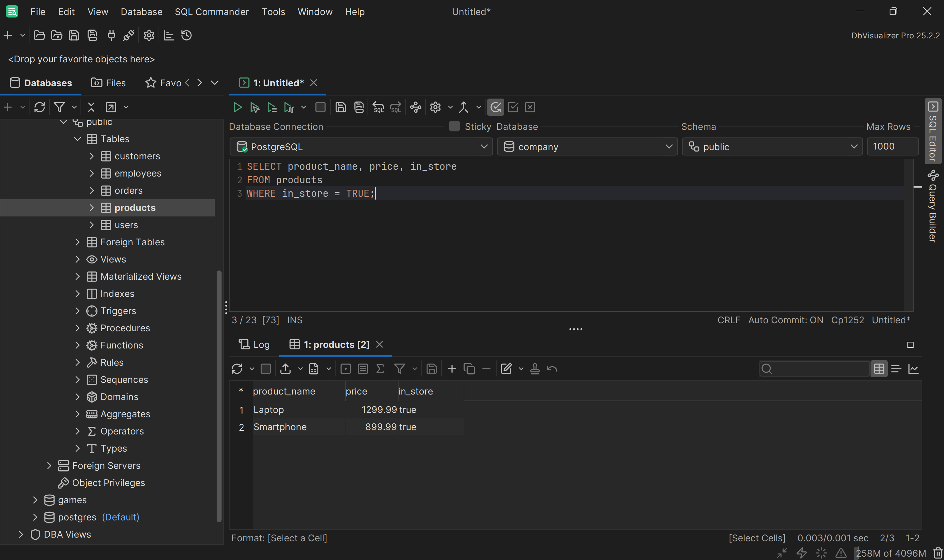Screen dimensions: 944x560
Task: Click the product_name column header
Action: 299,391
